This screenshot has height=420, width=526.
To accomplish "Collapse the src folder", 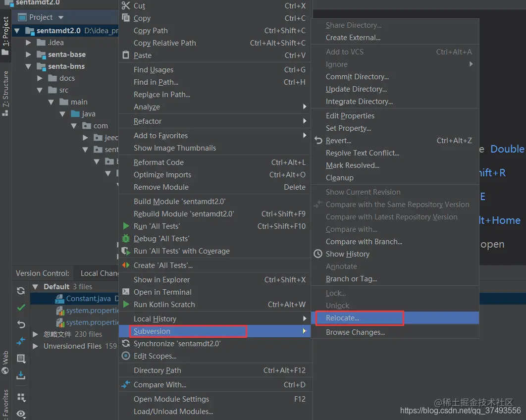I will click(40, 90).
